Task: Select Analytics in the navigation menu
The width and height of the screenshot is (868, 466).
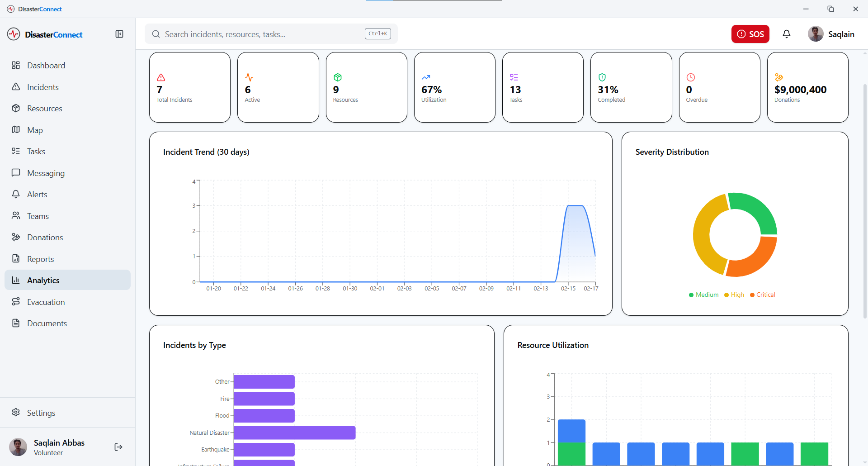Action: click(43, 280)
